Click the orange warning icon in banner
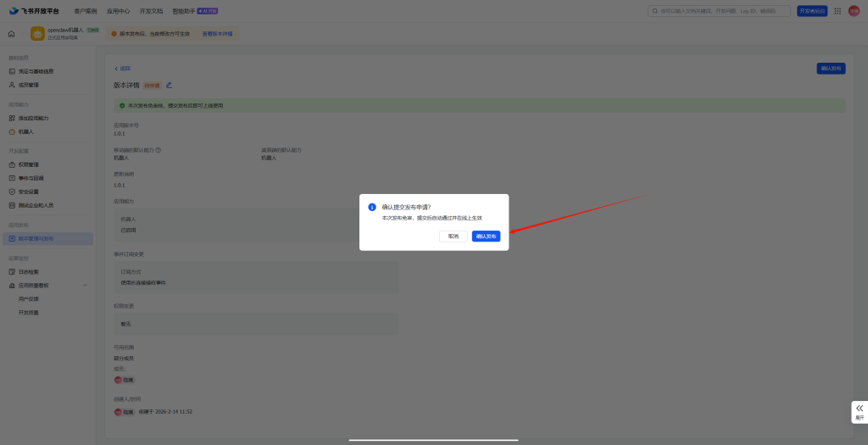 (x=114, y=34)
